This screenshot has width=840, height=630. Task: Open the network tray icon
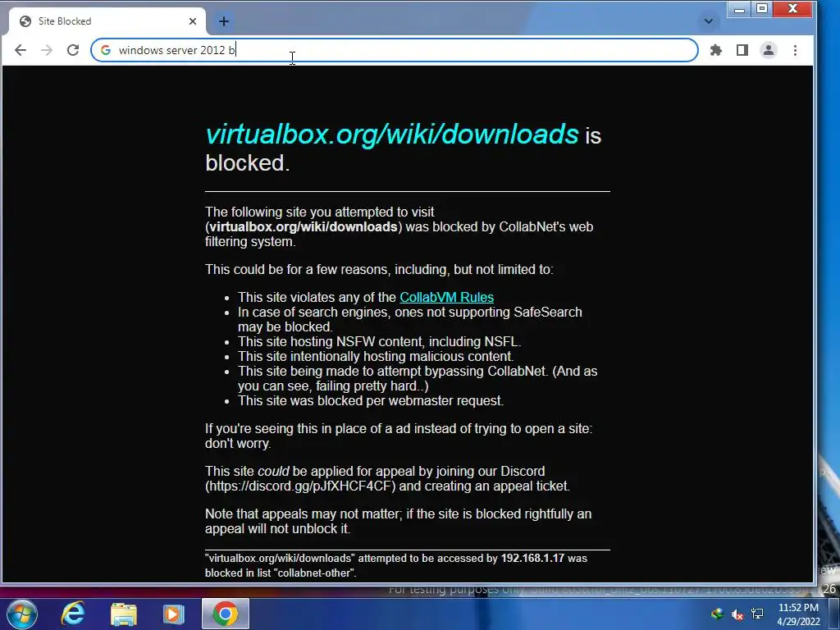pos(757,614)
